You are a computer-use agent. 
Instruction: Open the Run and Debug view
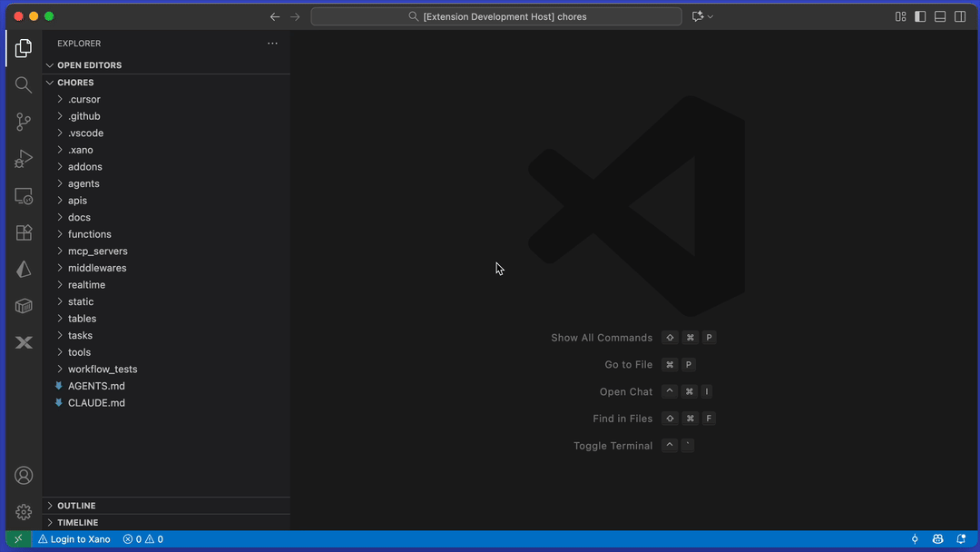coord(24,159)
